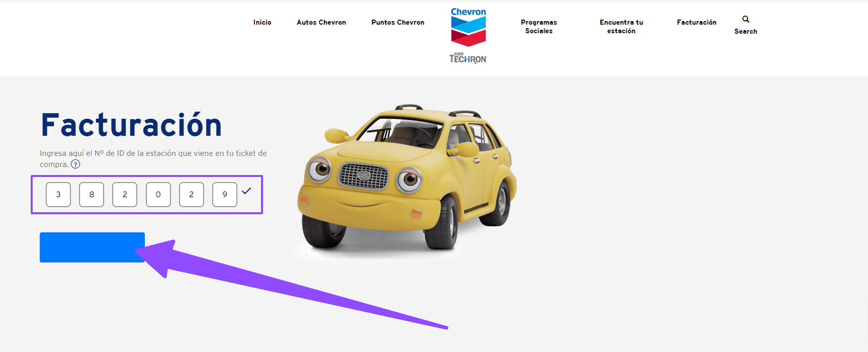Click the Facturación page heading

click(132, 125)
